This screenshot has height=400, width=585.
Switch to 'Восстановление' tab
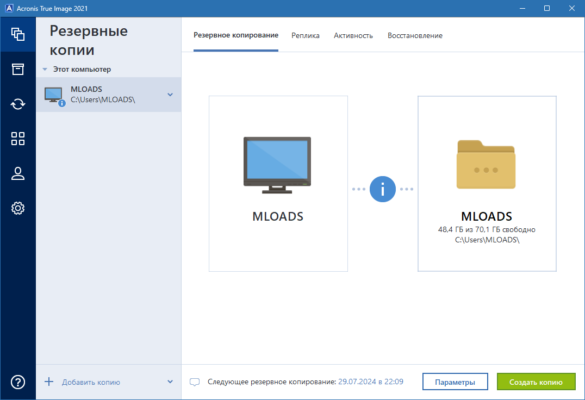pyautogui.click(x=415, y=35)
